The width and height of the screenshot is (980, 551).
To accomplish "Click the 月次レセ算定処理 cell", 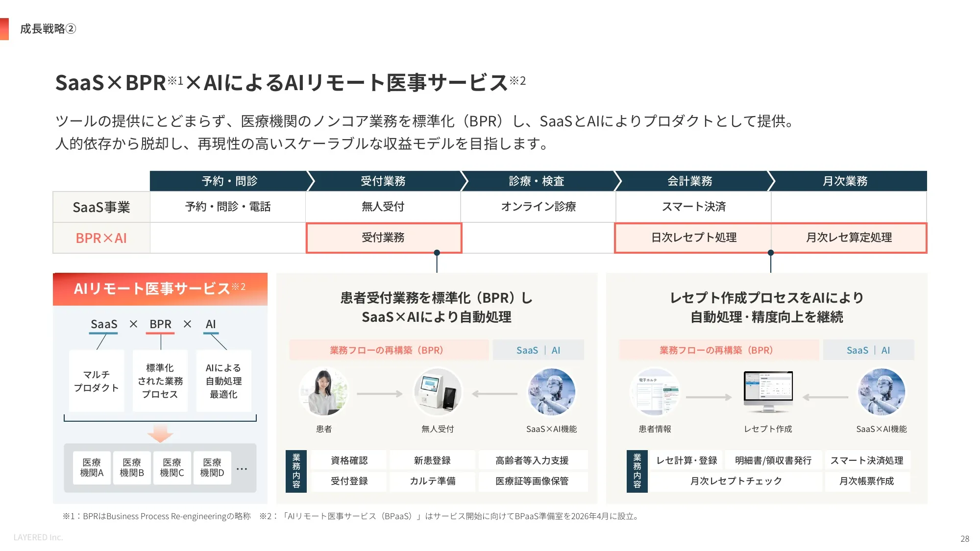I will coord(849,238).
